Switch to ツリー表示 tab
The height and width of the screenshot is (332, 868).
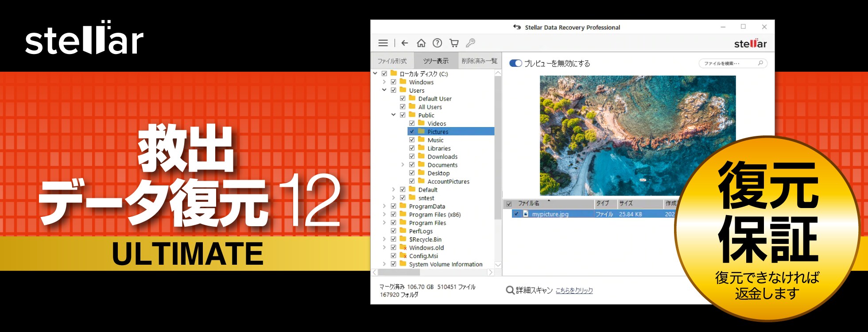[436, 61]
